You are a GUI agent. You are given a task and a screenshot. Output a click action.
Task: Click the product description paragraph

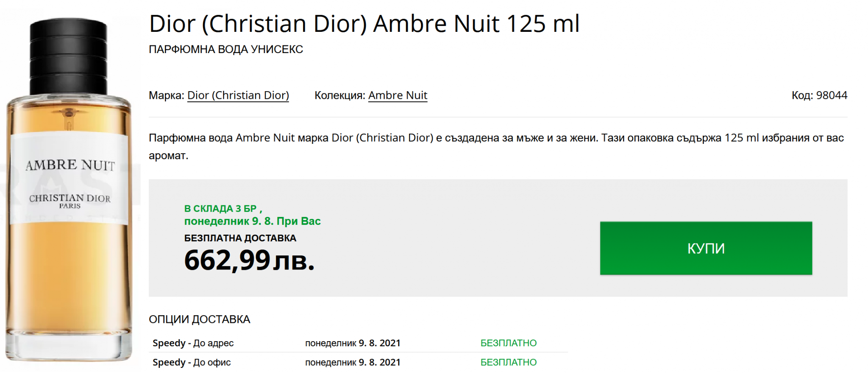(496, 146)
